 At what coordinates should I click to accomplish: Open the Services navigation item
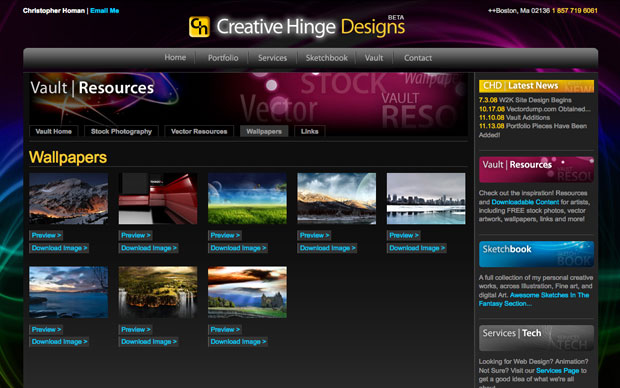pos(272,58)
